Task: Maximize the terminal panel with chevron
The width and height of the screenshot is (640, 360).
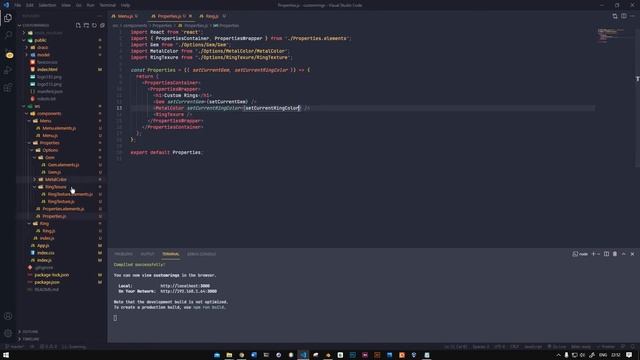Action: [x=624, y=254]
